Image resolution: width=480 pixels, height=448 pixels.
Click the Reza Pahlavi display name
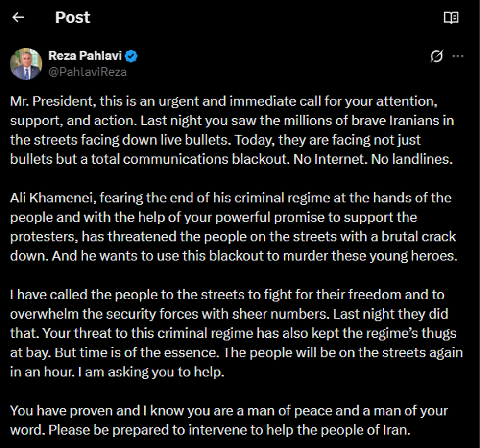click(x=85, y=56)
